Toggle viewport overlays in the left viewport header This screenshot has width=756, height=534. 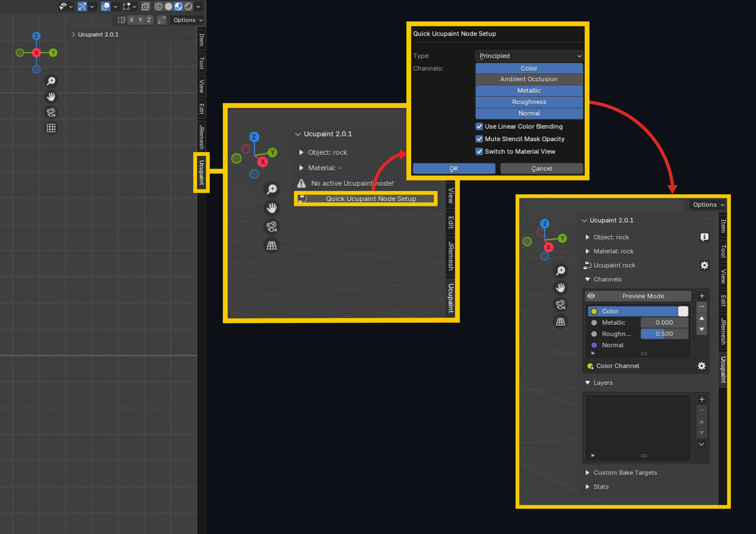pyautogui.click(x=106, y=6)
